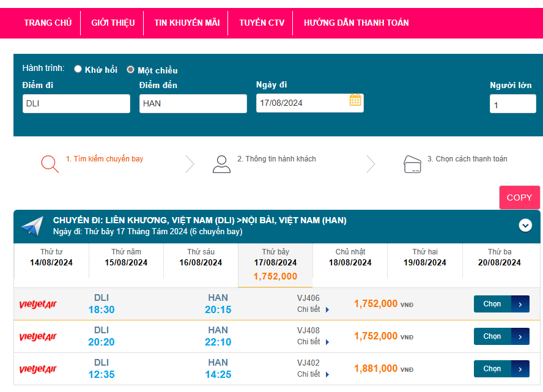This screenshot has height=392, width=543.
Task: Expand Chi tiết for flight VJ406
Action: click(313, 309)
